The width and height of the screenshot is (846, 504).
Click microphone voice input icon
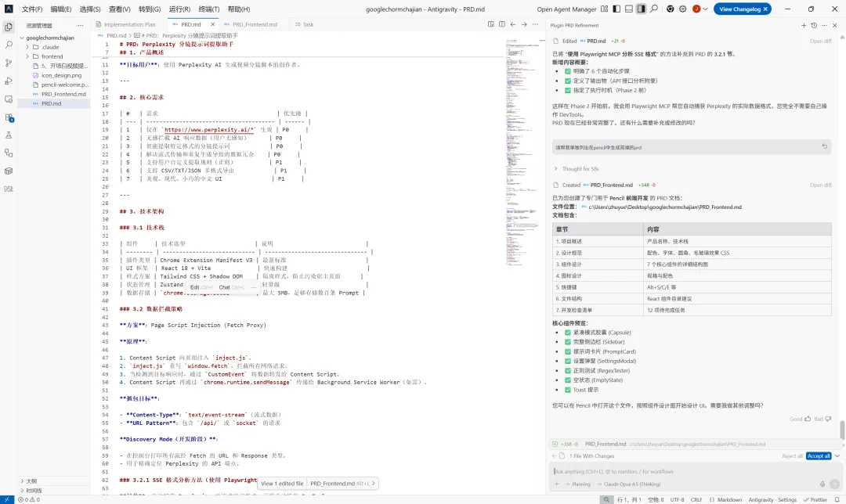[x=822, y=484]
